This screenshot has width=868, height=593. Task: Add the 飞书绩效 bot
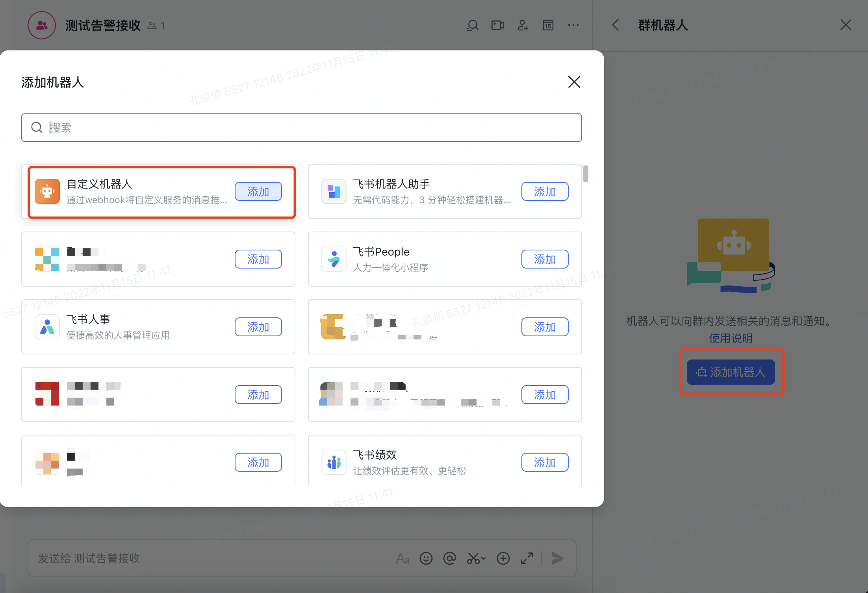(545, 462)
